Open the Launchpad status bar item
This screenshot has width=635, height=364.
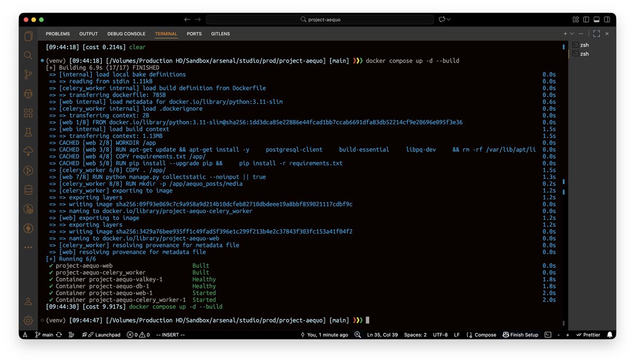click(102, 334)
